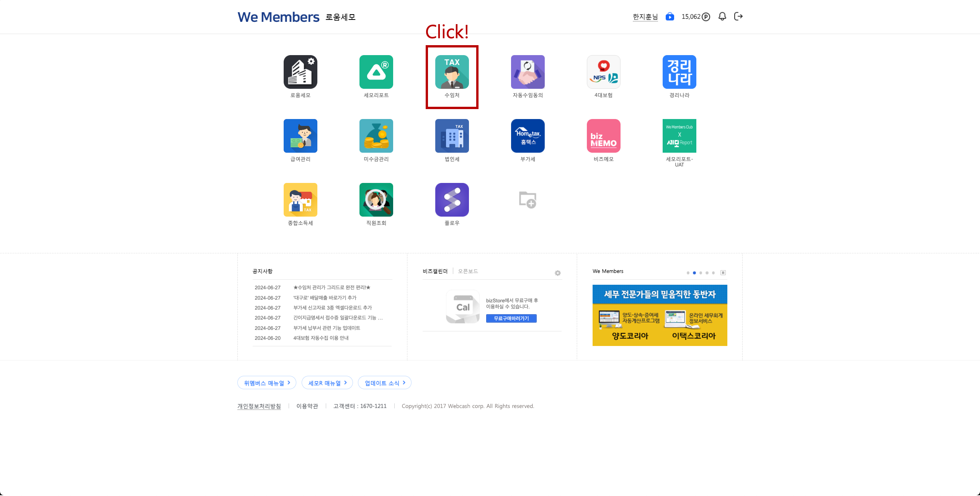Open 세모R 매뉴얼 chevron link

pyautogui.click(x=327, y=383)
